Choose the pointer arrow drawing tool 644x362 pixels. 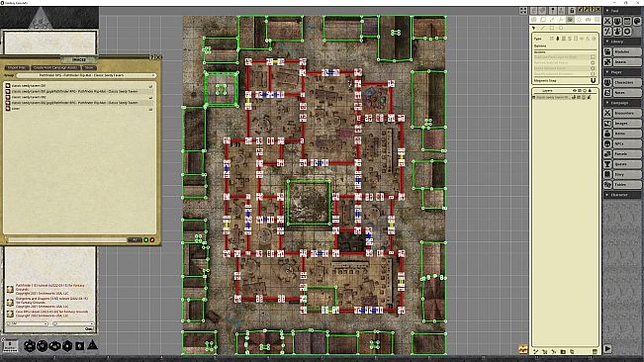point(534,28)
